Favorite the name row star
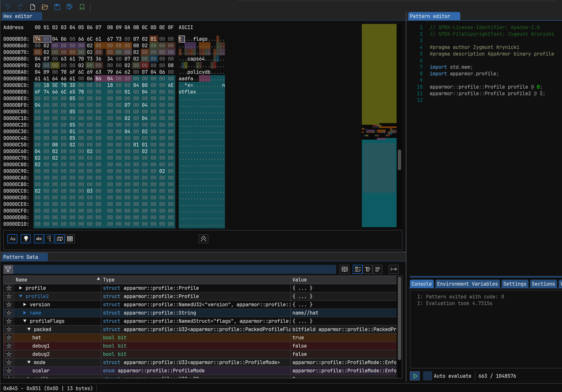562x392 pixels. [9, 313]
